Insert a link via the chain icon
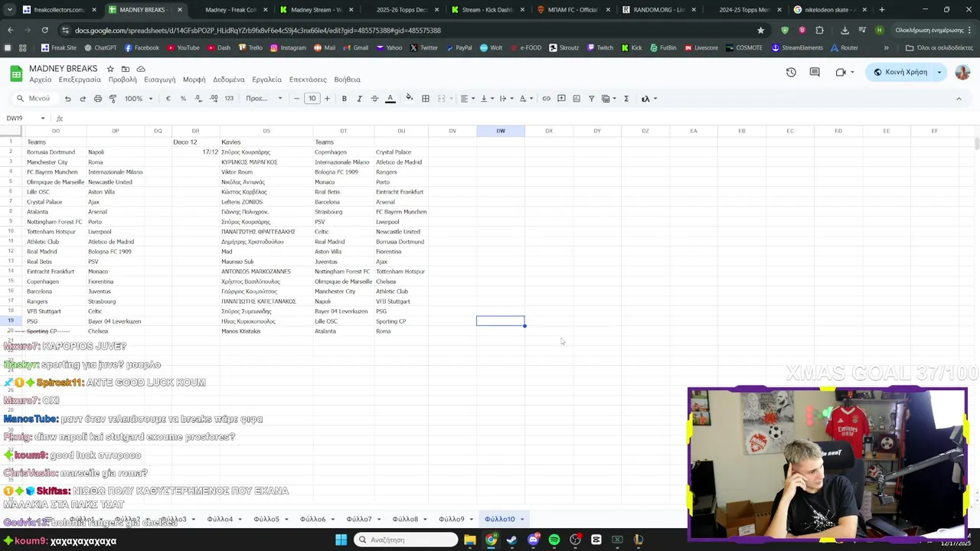Image resolution: width=980 pixels, height=551 pixels. (546, 99)
